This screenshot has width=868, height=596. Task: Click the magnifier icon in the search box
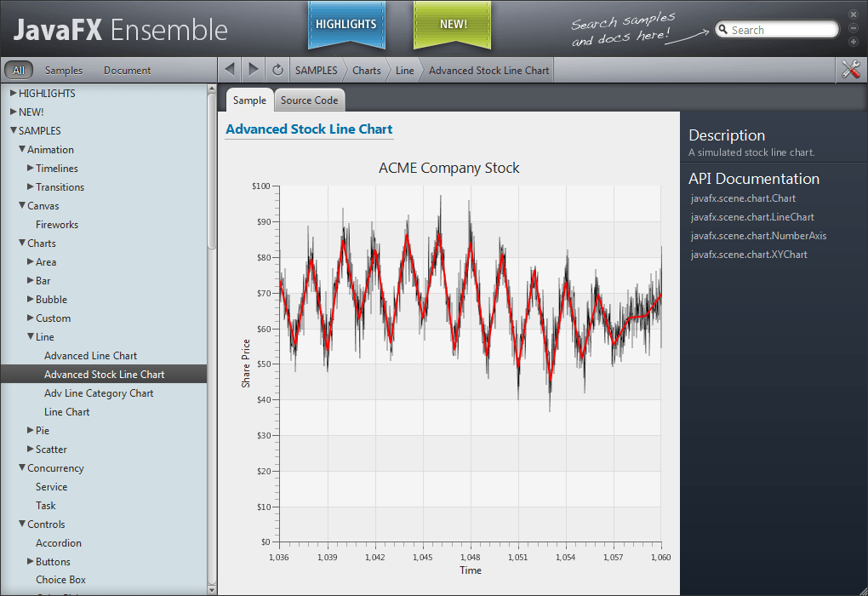723,29
